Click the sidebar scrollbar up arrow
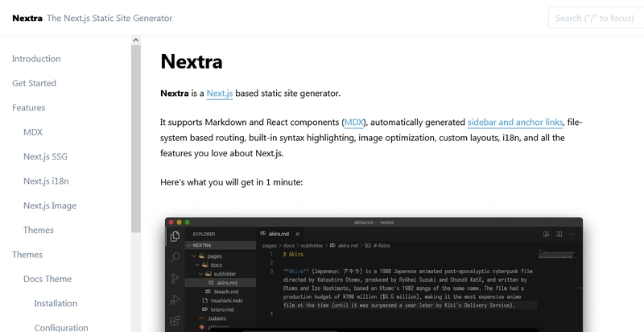 pyautogui.click(x=136, y=40)
